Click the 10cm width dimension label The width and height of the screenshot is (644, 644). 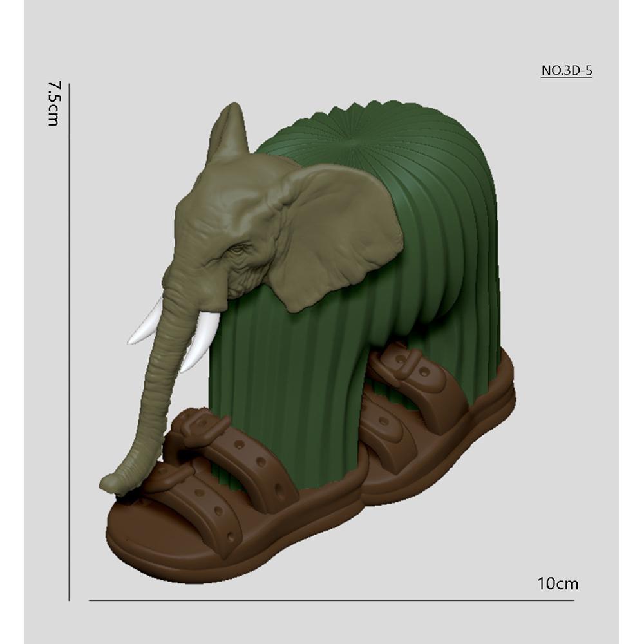(558, 584)
